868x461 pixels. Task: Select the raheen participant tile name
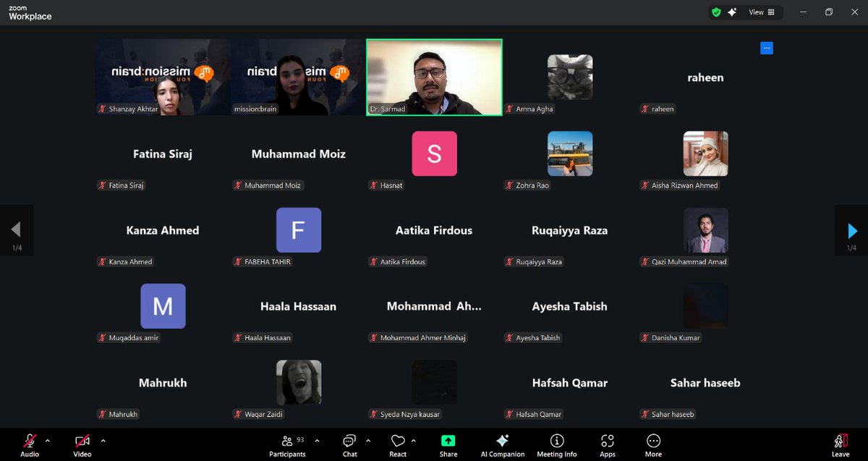(705, 77)
